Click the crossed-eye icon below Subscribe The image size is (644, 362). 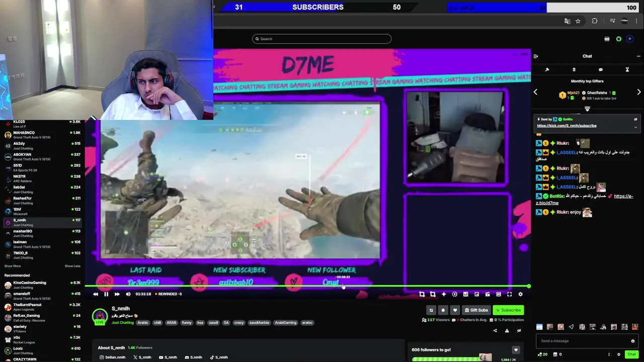click(x=519, y=330)
